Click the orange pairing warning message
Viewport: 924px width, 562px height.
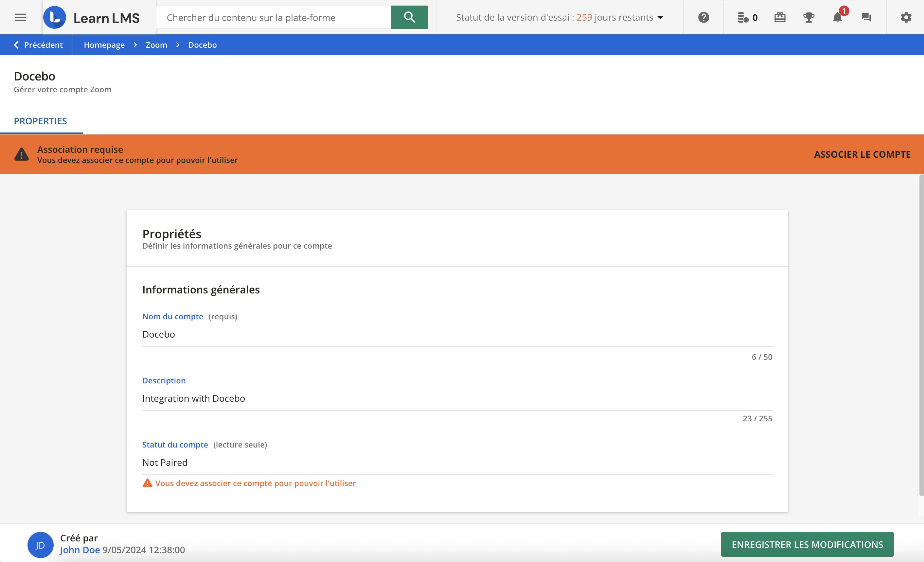[x=255, y=483]
